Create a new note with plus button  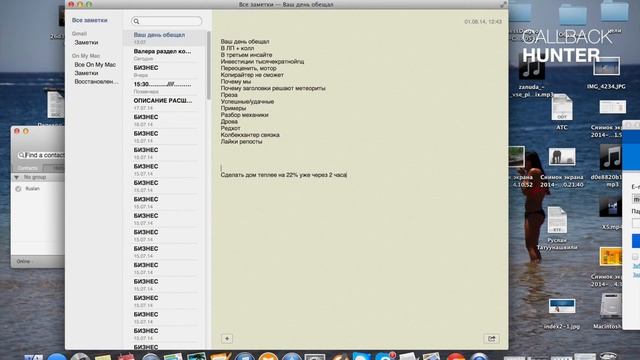pos(227,338)
